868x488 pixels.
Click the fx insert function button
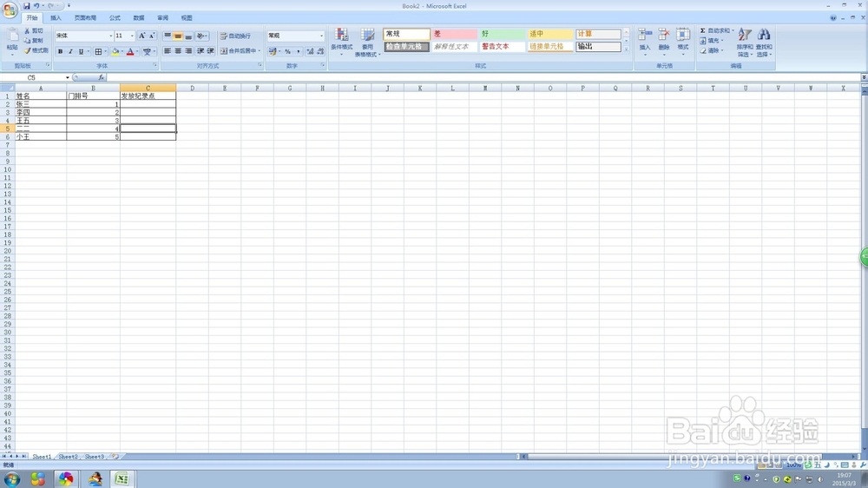pyautogui.click(x=102, y=77)
